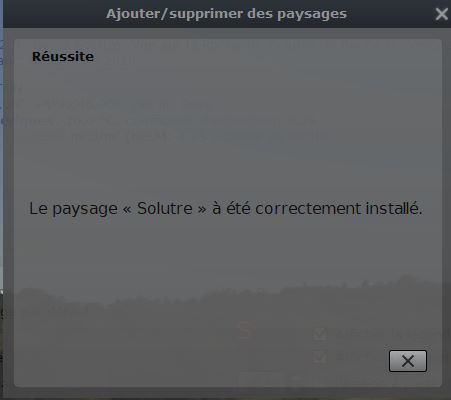This screenshot has height=400, width=451.
Task: Close the Ajouter/supprimer des paysages window
Action: tap(442, 14)
